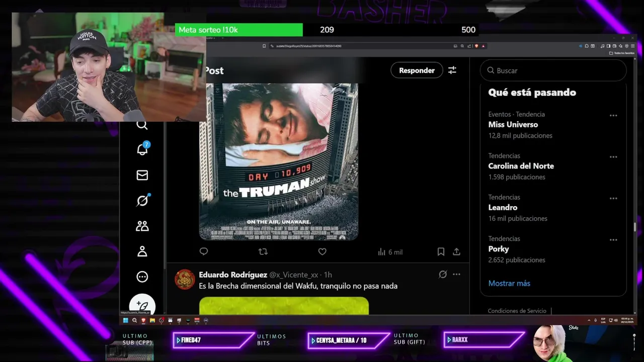Share the Truman Show post
Viewport: 644px width, 362px height.
click(456, 251)
